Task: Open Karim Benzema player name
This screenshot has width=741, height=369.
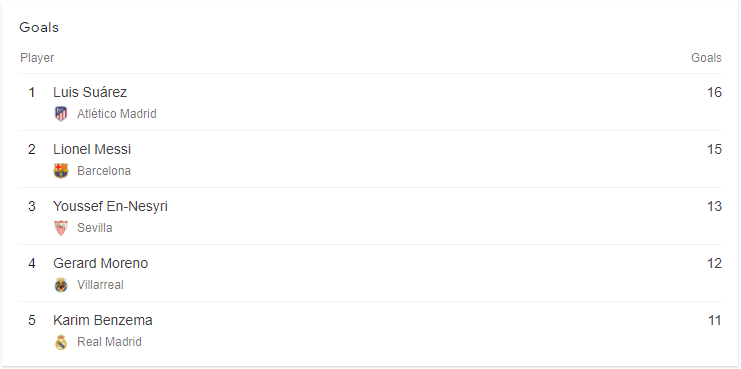Action: click(103, 320)
